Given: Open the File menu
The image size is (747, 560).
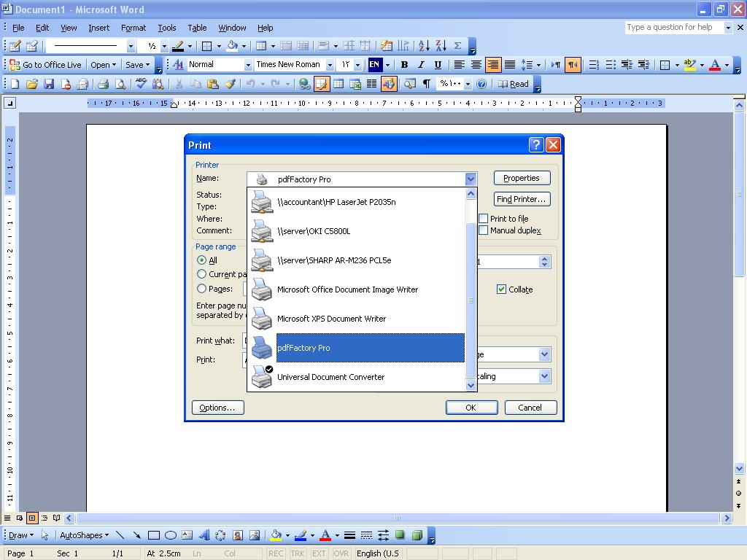Looking at the screenshot, I should (18, 28).
